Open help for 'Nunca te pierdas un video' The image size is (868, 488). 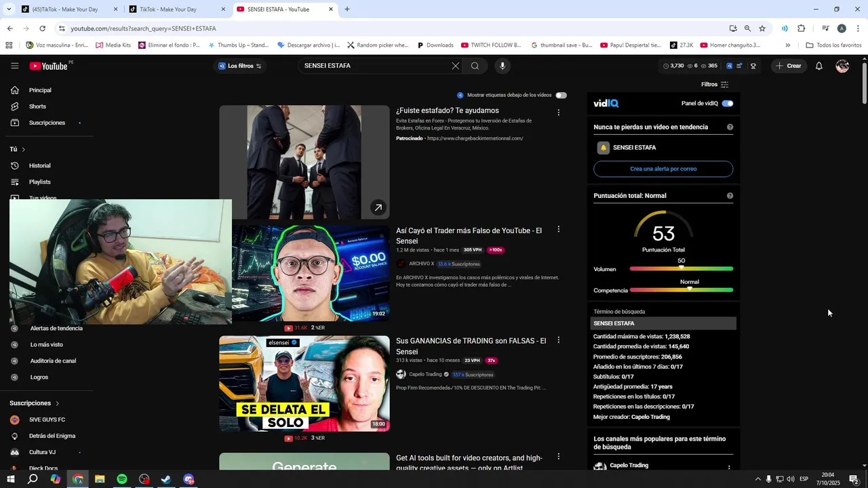(x=730, y=127)
